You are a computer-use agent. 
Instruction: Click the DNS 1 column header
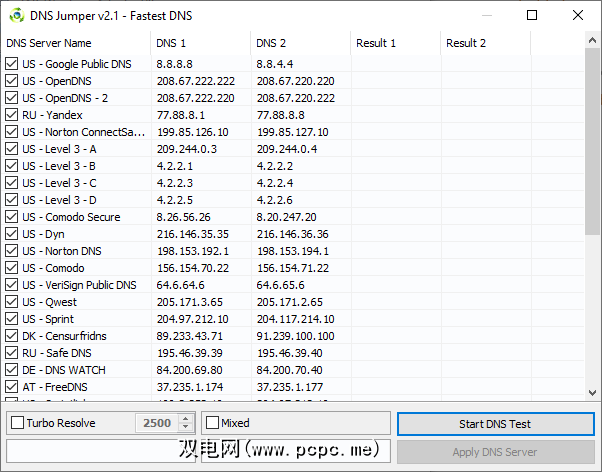[201, 43]
